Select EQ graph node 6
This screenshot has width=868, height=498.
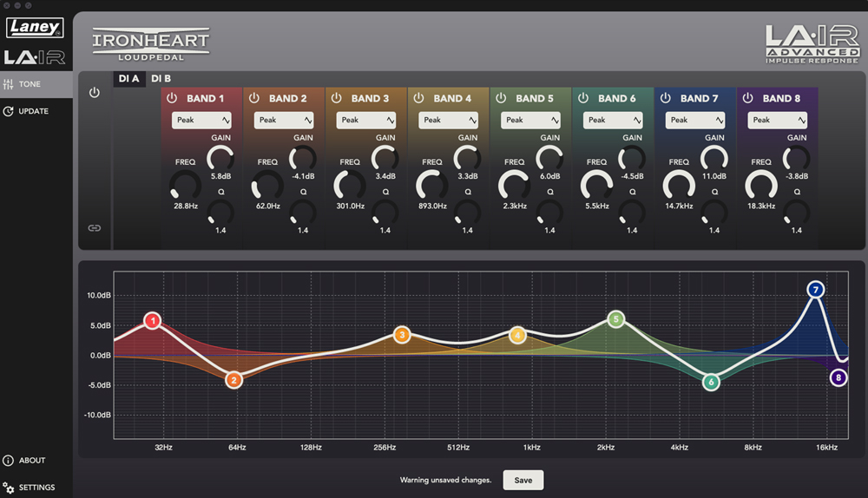click(712, 382)
